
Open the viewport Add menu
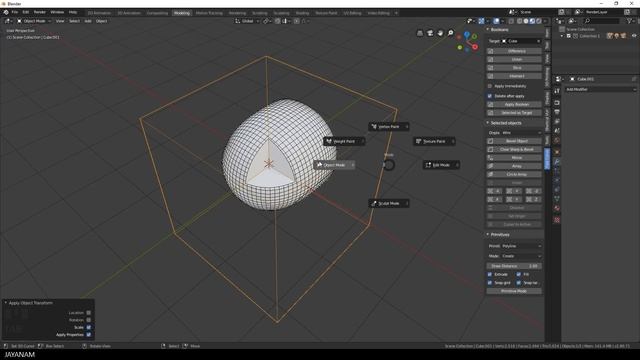pyautogui.click(x=88, y=21)
